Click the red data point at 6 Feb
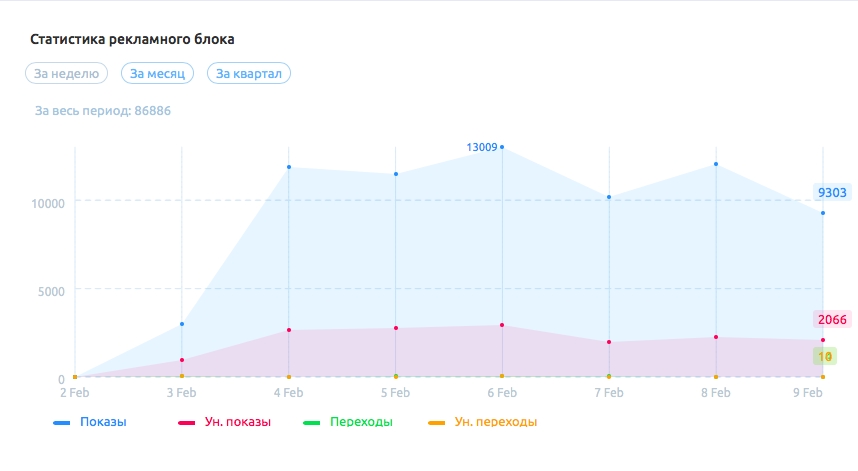This screenshot has width=858, height=471. (x=502, y=325)
